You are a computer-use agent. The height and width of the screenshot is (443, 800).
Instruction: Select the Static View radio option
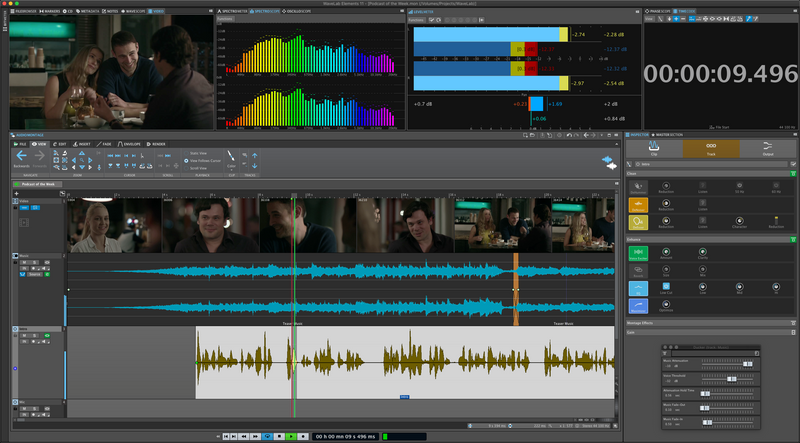[185, 153]
